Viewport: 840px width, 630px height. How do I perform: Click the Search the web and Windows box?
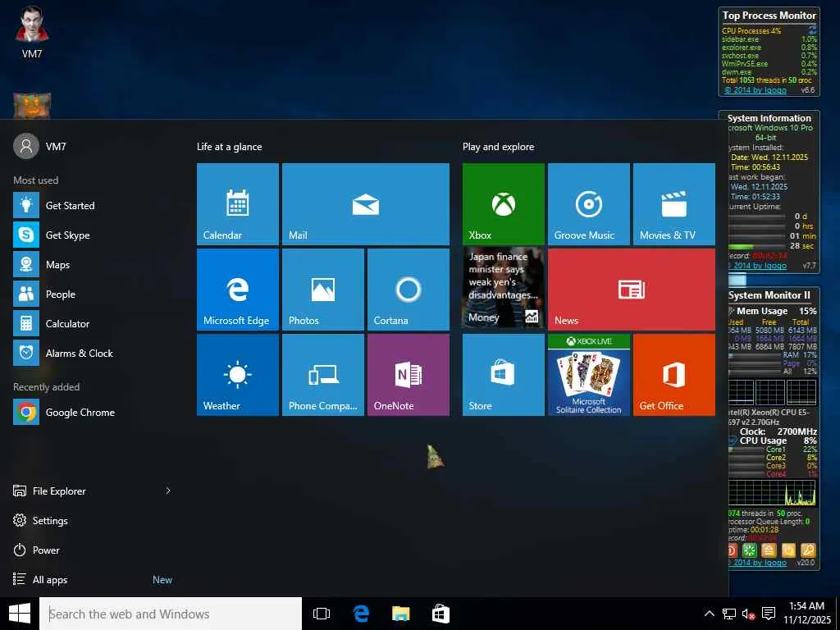pyautogui.click(x=171, y=614)
